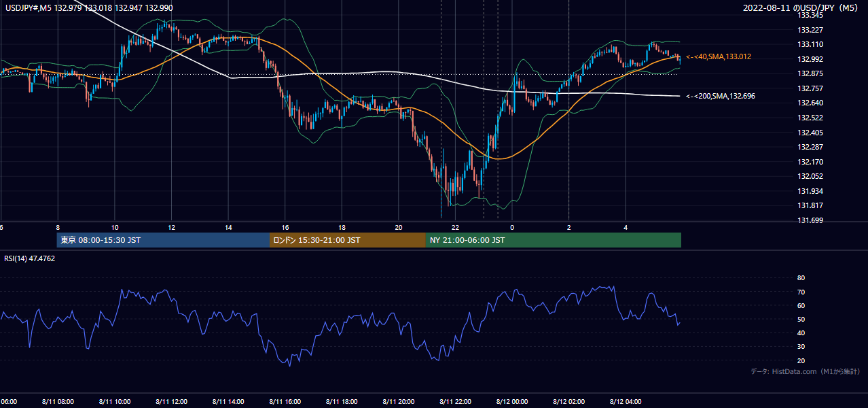Click price axis label 132.522
The width and height of the screenshot is (868, 408).
[x=810, y=118]
